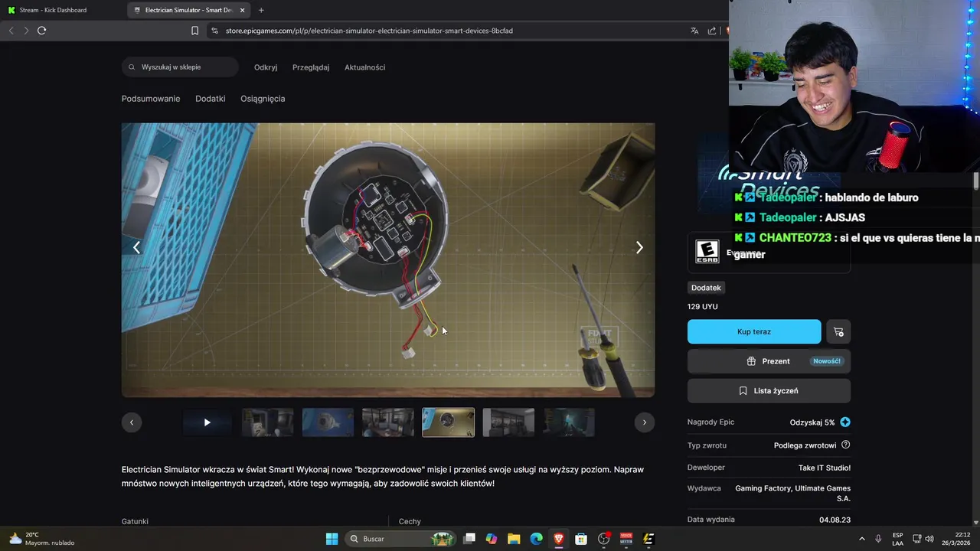Open Task View from the taskbar
The height and width of the screenshot is (551, 980).
[x=470, y=539]
